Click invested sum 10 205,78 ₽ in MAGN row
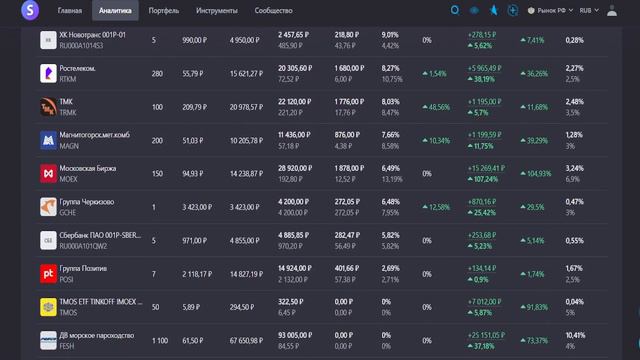Viewport: 640px width, 360px height. (x=246, y=141)
